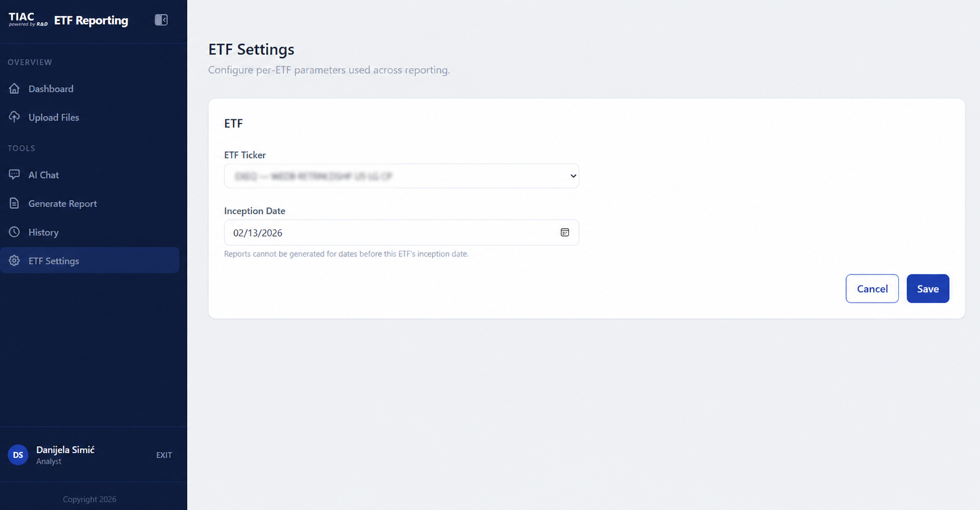Click the History clock icon

click(15, 232)
